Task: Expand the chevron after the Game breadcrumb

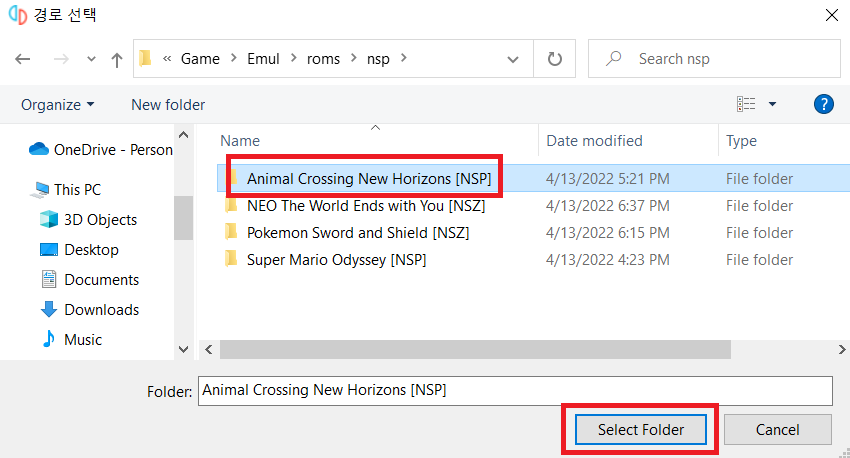Action: 234,58
